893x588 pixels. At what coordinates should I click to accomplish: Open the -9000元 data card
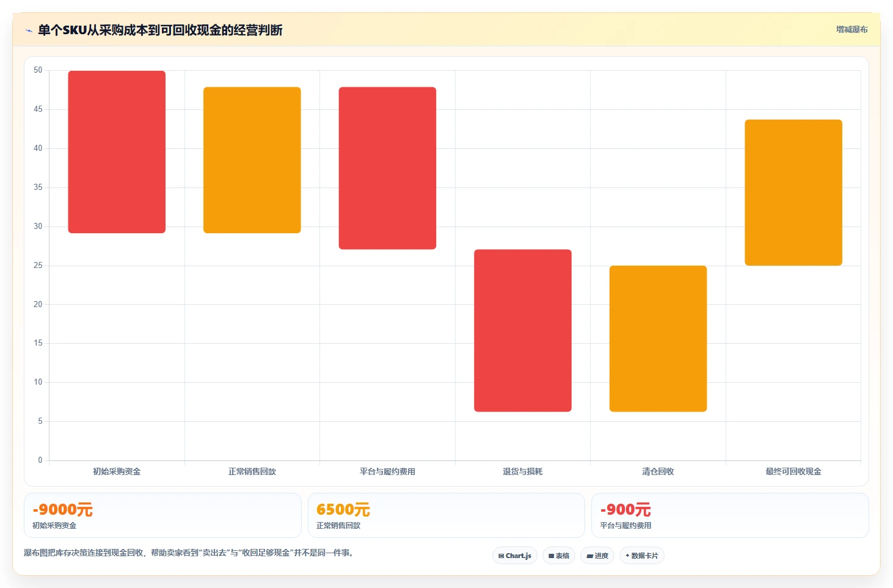(x=162, y=515)
